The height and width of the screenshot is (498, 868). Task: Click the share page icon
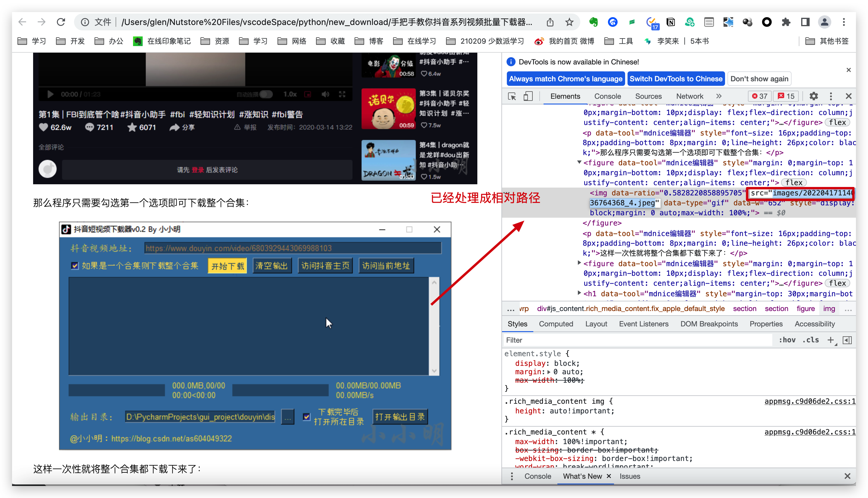click(x=550, y=22)
